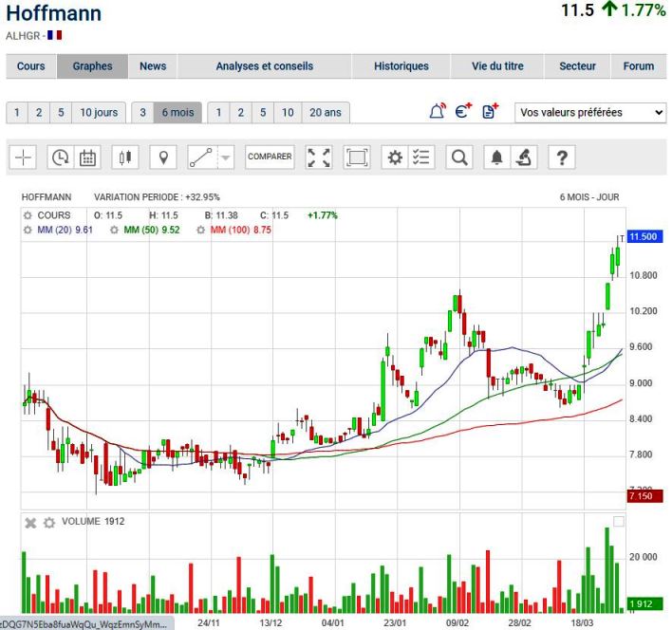Open the indicators checklist icon
The width and height of the screenshot is (672, 630).
point(421,157)
